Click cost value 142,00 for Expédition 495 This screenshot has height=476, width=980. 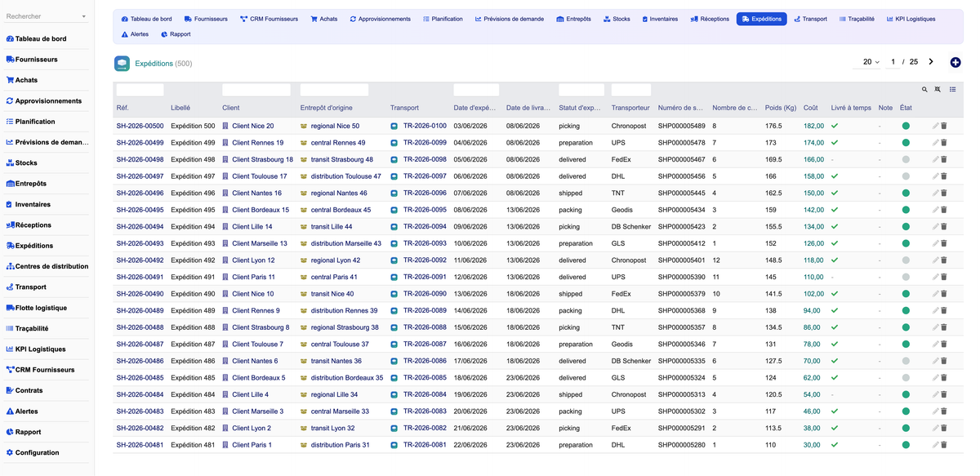point(813,210)
